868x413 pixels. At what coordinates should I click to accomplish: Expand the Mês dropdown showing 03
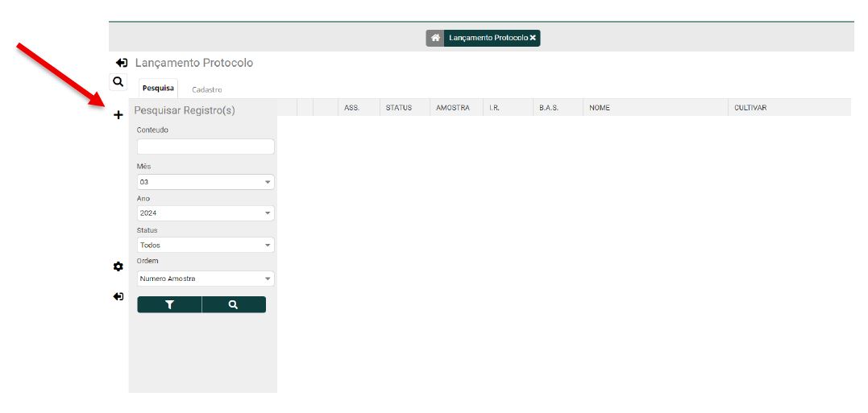coord(206,182)
